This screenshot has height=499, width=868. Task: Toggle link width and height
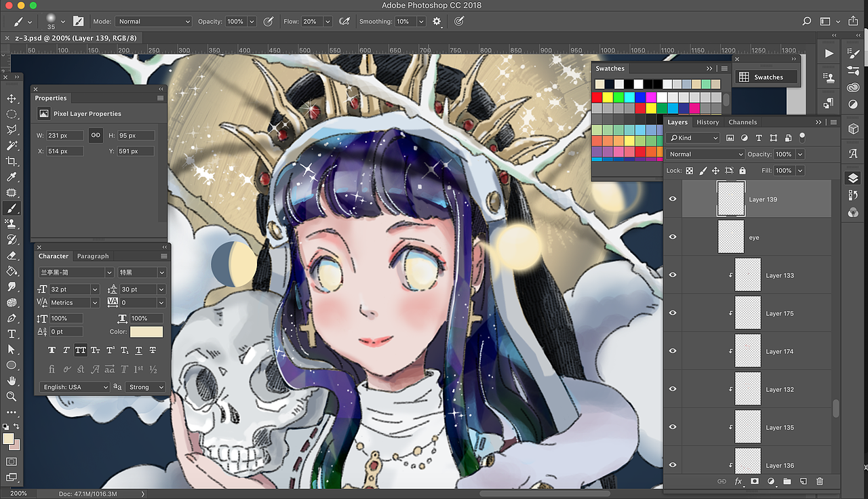pyautogui.click(x=96, y=135)
